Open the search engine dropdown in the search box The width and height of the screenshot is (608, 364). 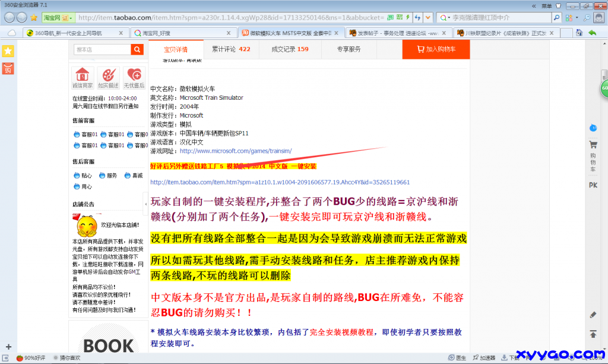click(x=449, y=17)
